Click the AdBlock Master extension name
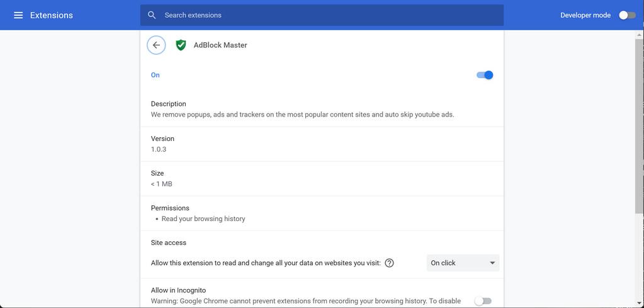This screenshot has width=644, height=308. pyautogui.click(x=220, y=45)
